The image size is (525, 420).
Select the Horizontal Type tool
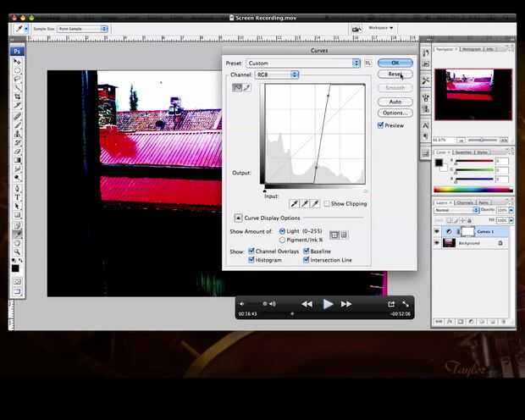click(17, 197)
